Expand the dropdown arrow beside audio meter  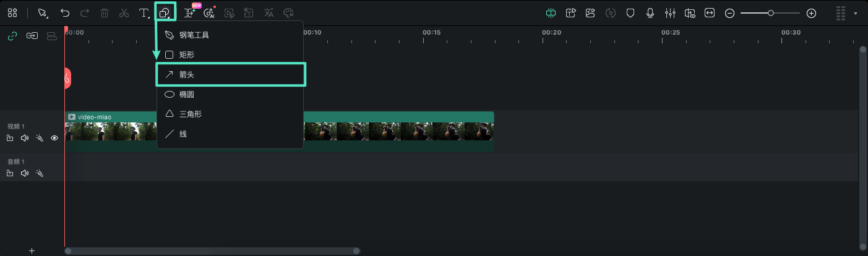tap(856, 13)
